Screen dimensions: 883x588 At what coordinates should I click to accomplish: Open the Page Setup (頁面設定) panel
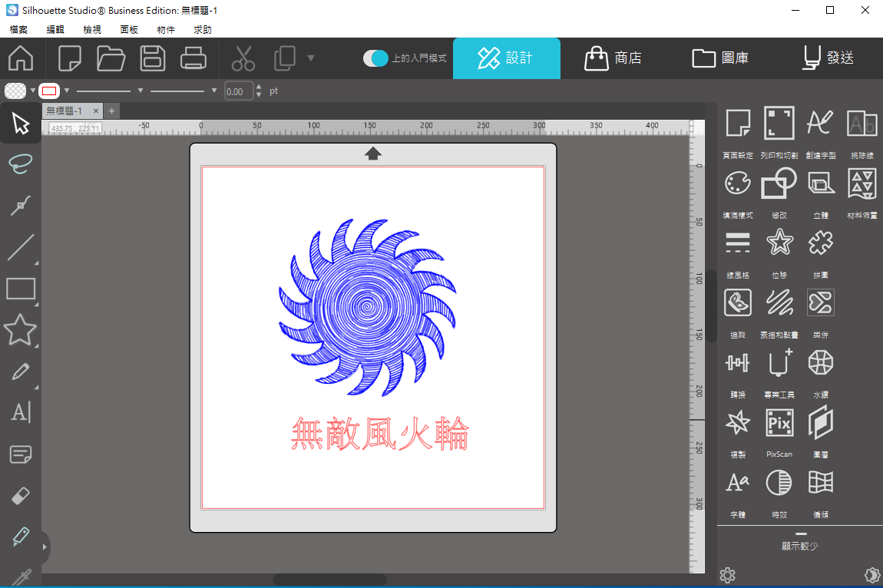click(738, 124)
